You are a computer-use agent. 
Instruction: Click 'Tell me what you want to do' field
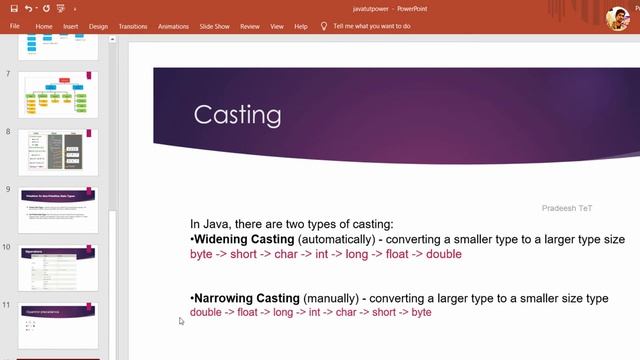click(372, 26)
